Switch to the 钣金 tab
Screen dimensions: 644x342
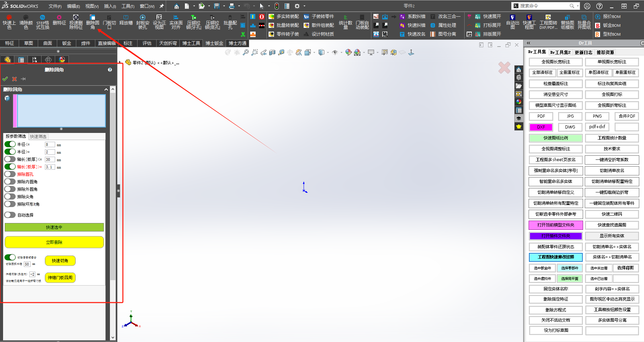pos(67,43)
